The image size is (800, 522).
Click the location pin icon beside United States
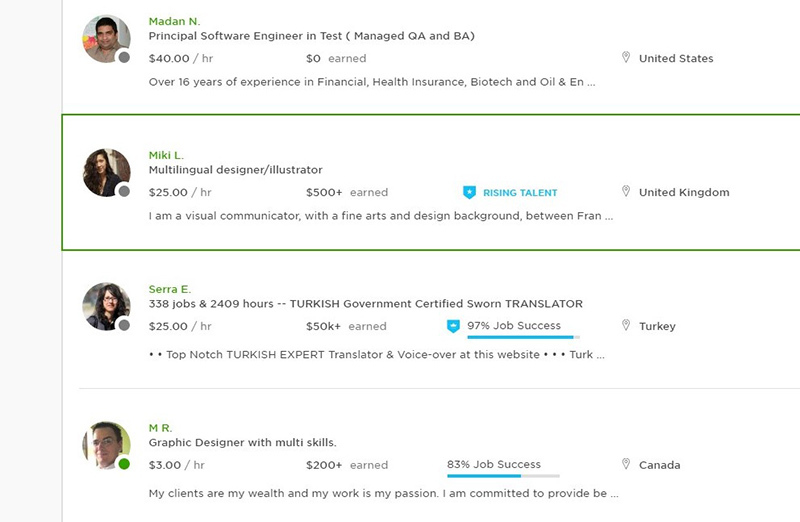(626, 58)
